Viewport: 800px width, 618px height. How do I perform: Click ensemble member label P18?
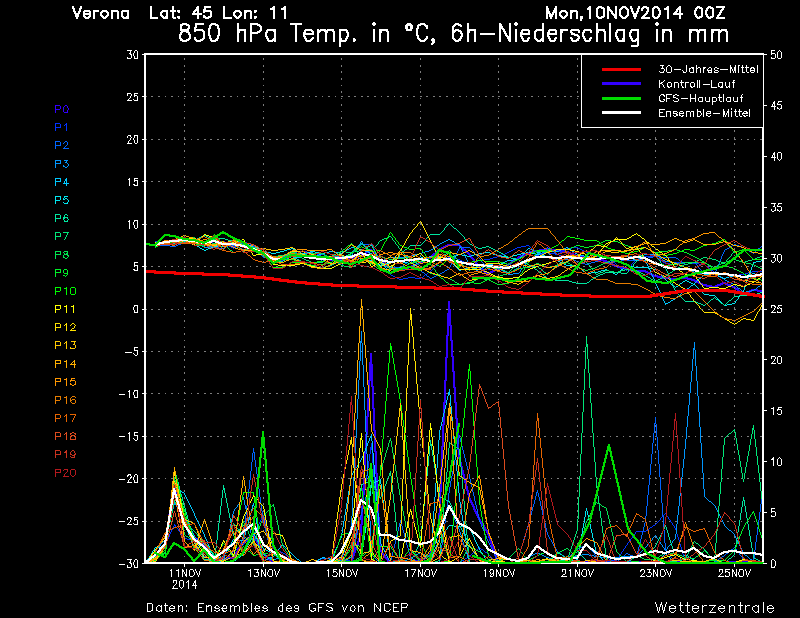[x=65, y=436]
